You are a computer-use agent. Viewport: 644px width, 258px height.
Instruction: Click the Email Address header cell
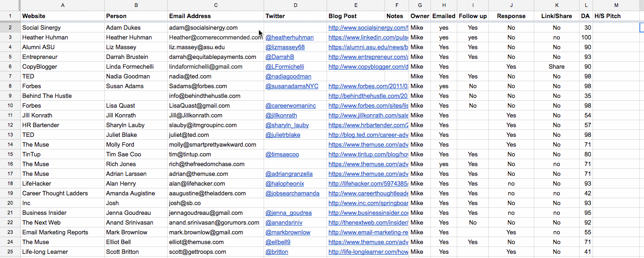(x=215, y=16)
